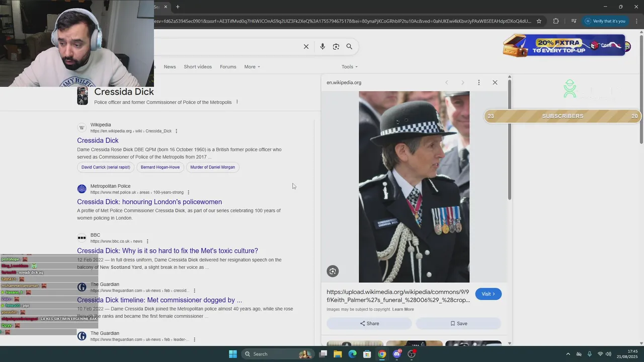Clear the Google search box text
This screenshot has height=362, width=644.
pos(306,46)
